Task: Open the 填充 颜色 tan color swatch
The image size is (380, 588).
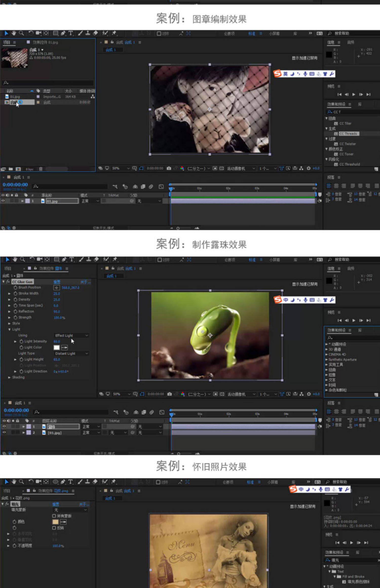Action: tap(55, 522)
